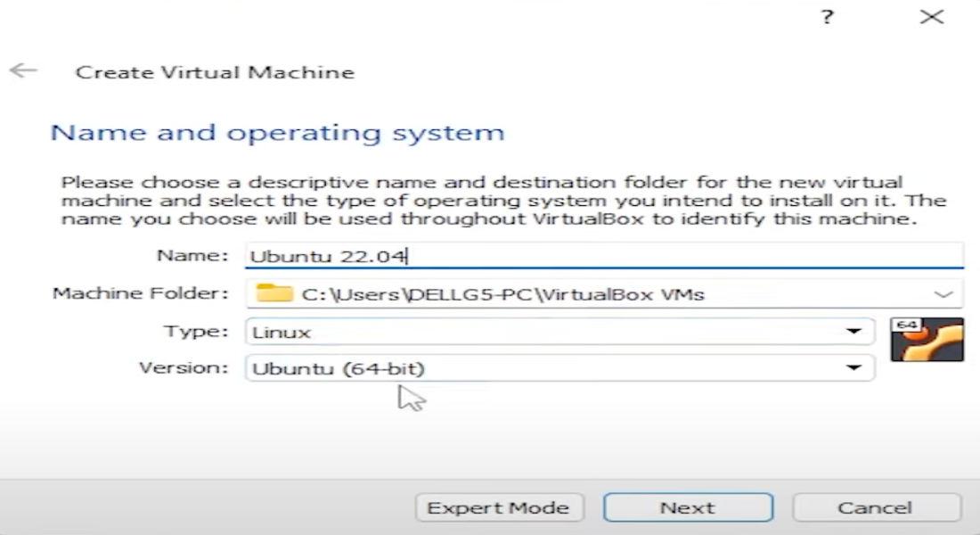Click the 'Name:' label
The height and width of the screenshot is (535, 980).
192,255
